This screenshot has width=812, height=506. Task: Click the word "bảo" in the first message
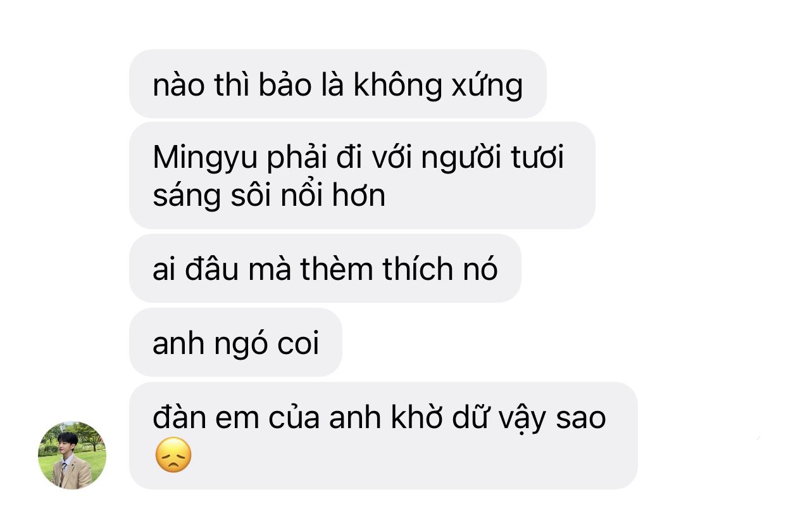coord(285,84)
